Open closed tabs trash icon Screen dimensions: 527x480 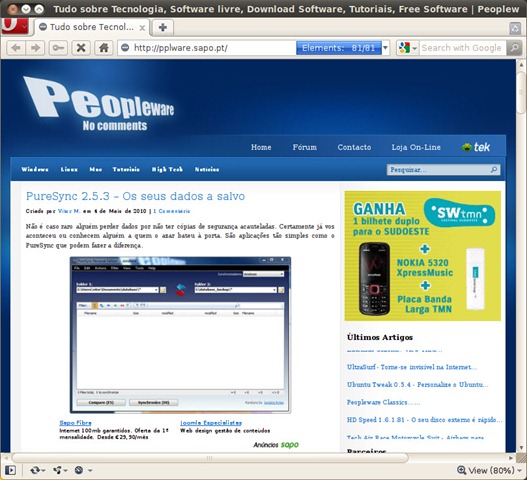(515, 28)
